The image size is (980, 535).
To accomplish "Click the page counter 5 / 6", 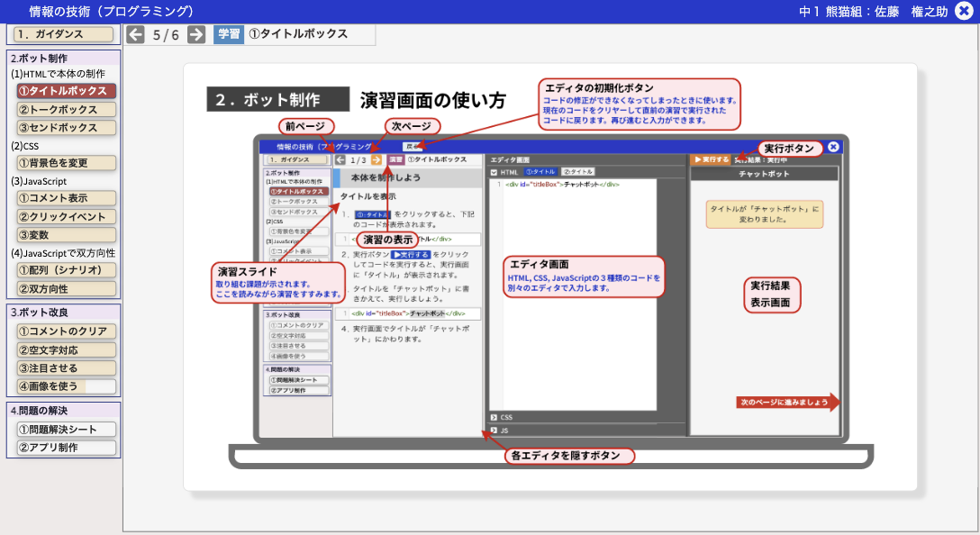I will [x=166, y=35].
